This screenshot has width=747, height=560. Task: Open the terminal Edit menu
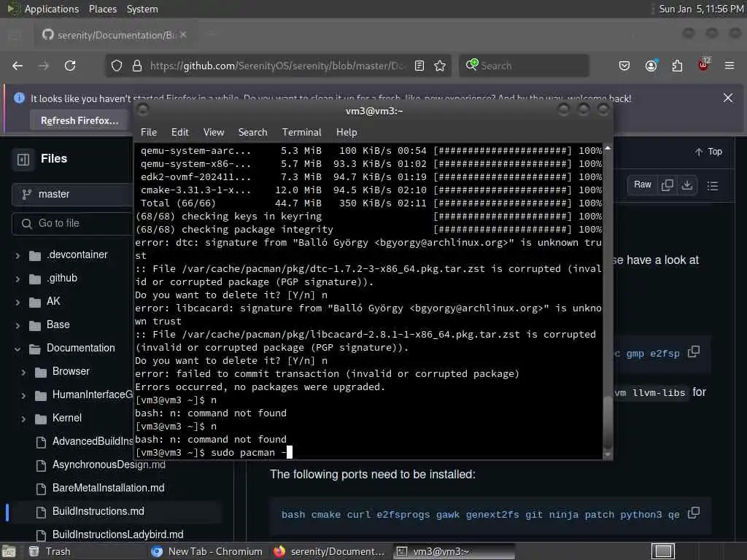click(179, 133)
